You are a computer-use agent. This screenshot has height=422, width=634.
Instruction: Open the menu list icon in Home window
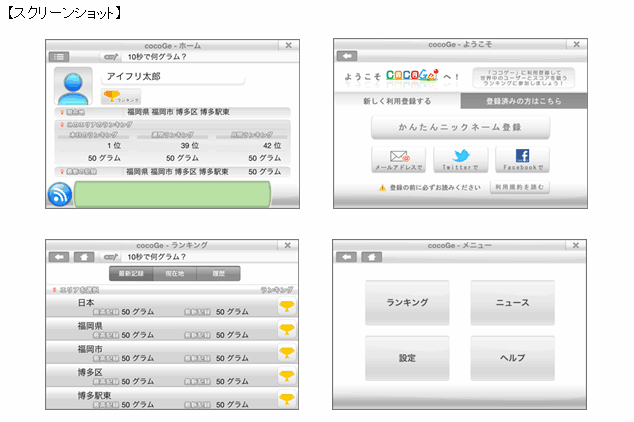pos(59,57)
